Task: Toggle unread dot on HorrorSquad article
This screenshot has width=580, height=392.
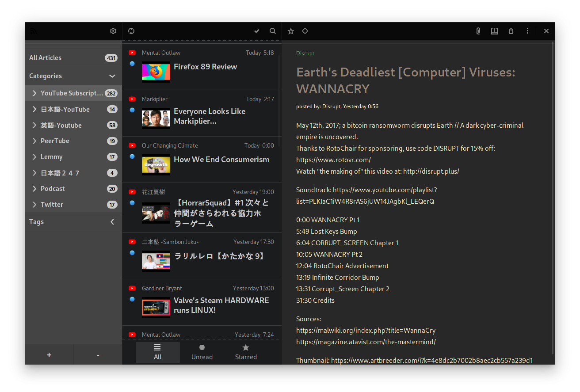Action: [x=132, y=203]
